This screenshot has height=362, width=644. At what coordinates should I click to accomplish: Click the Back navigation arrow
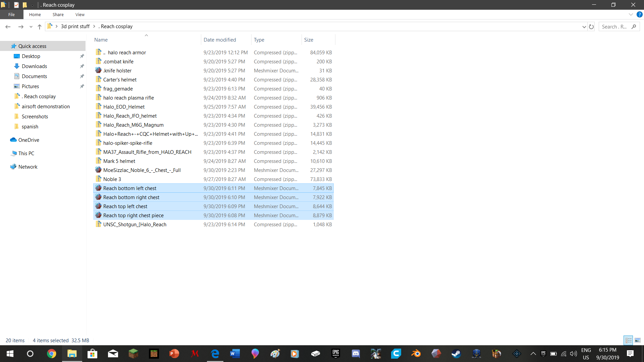(x=8, y=26)
